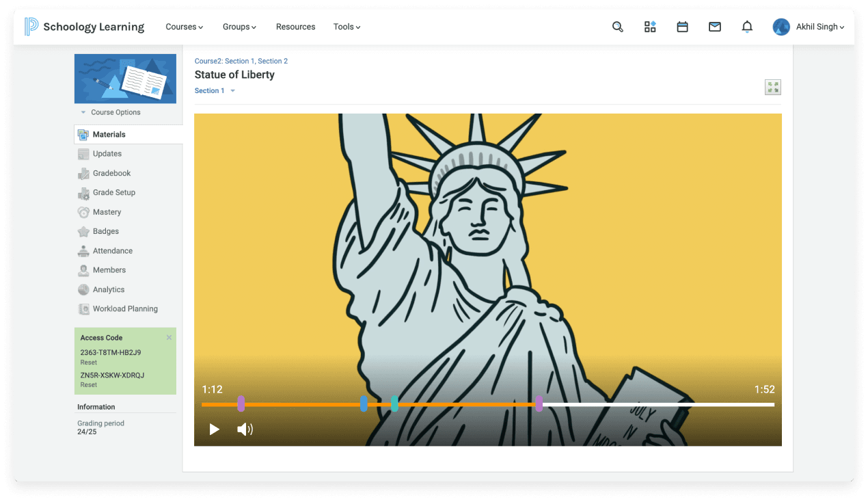Close the Access Code panel
Screen dimensions: 868x502
coord(169,337)
